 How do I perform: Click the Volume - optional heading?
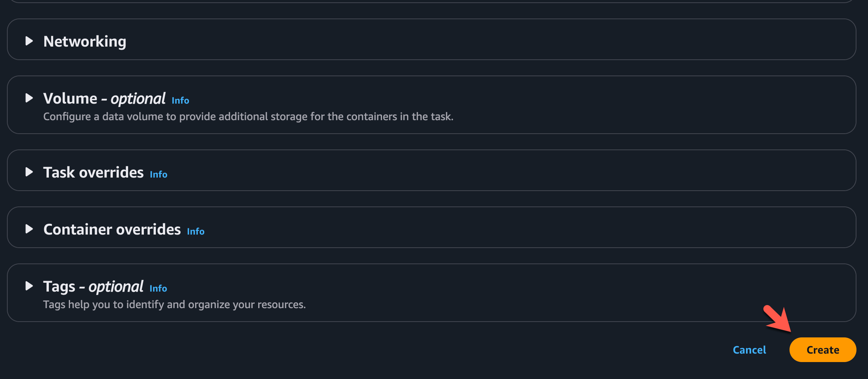104,99
